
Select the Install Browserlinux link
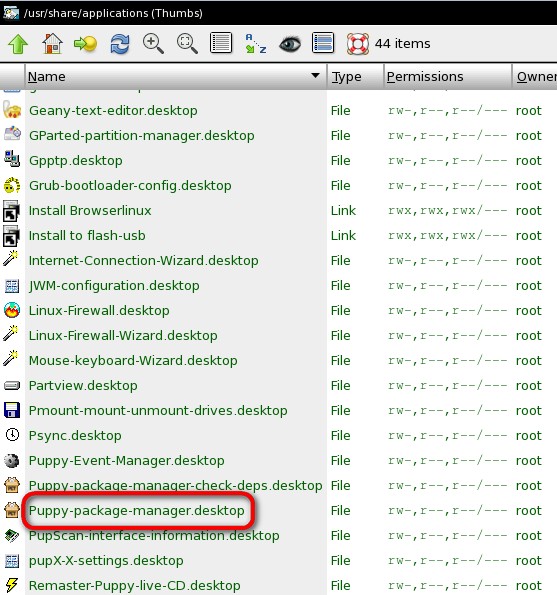[x=90, y=211]
